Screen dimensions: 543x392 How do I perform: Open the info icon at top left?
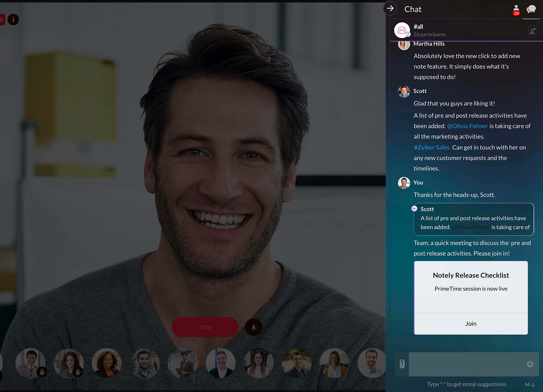click(x=13, y=20)
